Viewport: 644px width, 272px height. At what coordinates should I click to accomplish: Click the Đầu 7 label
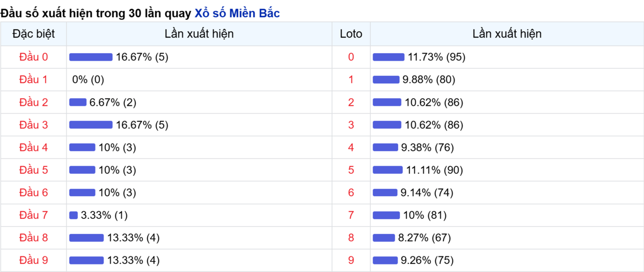(x=33, y=215)
